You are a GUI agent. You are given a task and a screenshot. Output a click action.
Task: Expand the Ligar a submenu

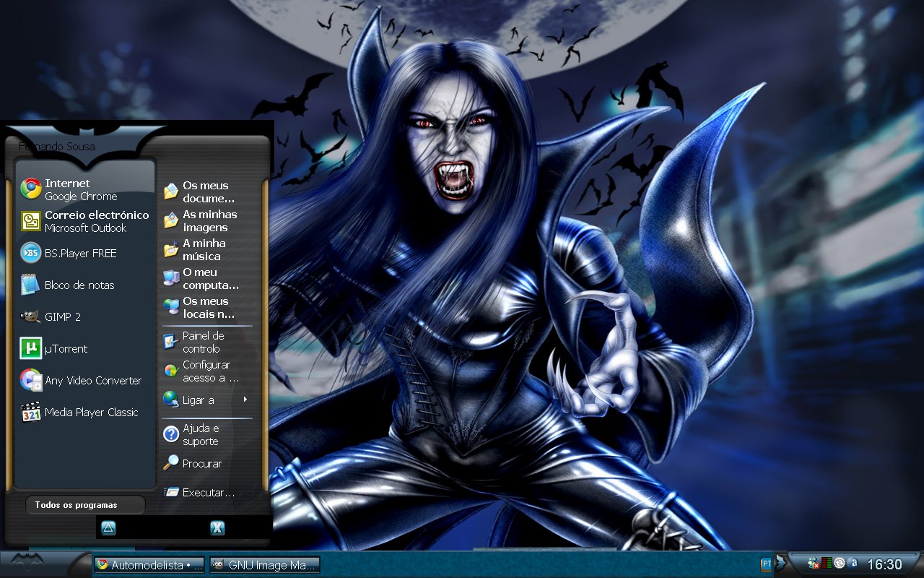(206, 400)
